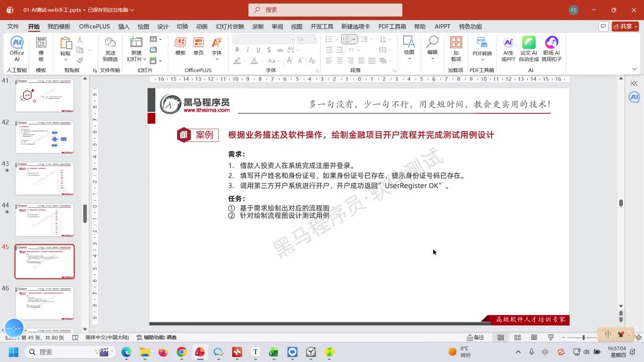
Task: Open Windows Start menu
Action: (x=13, y=352)
